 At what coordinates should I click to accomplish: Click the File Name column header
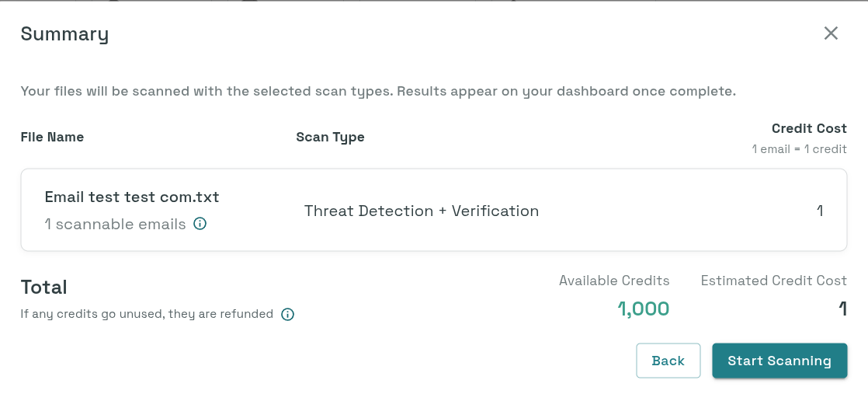point(52,137)
